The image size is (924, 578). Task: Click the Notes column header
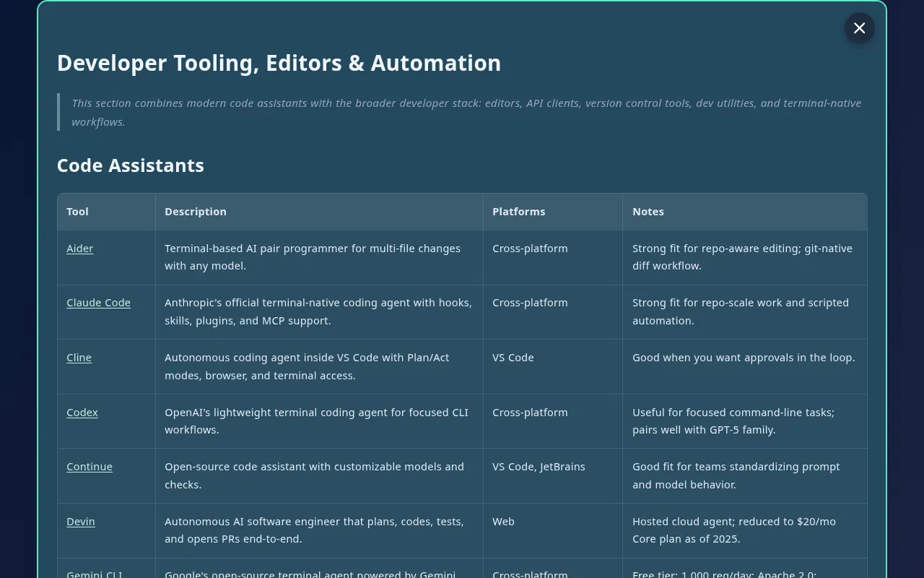coord(745,212)
